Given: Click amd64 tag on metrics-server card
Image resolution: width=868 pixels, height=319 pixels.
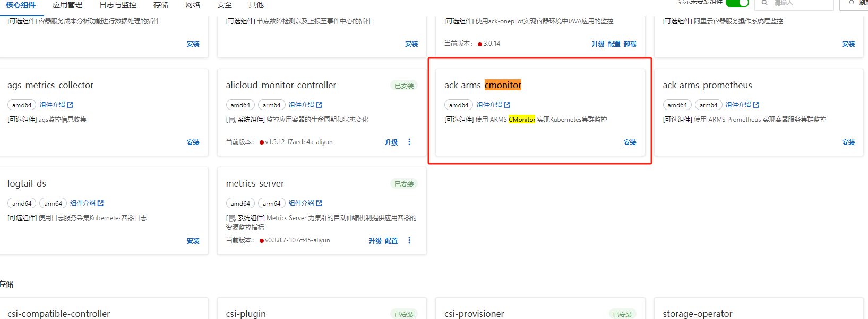Looking at the screenshot, I should pyautogui.click(x=240, y=204).
